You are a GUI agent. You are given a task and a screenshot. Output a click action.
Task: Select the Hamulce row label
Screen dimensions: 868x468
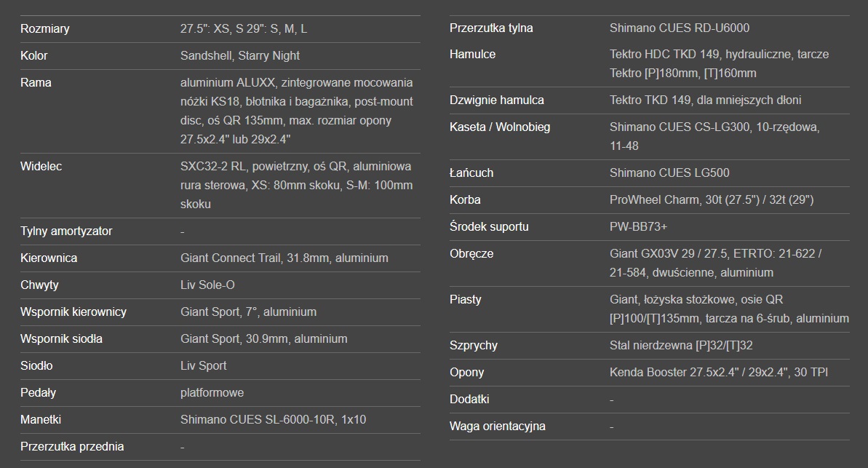point(473,55)
